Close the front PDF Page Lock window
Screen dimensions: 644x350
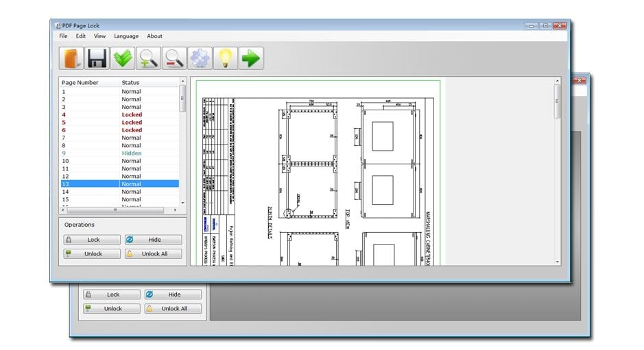560,25
